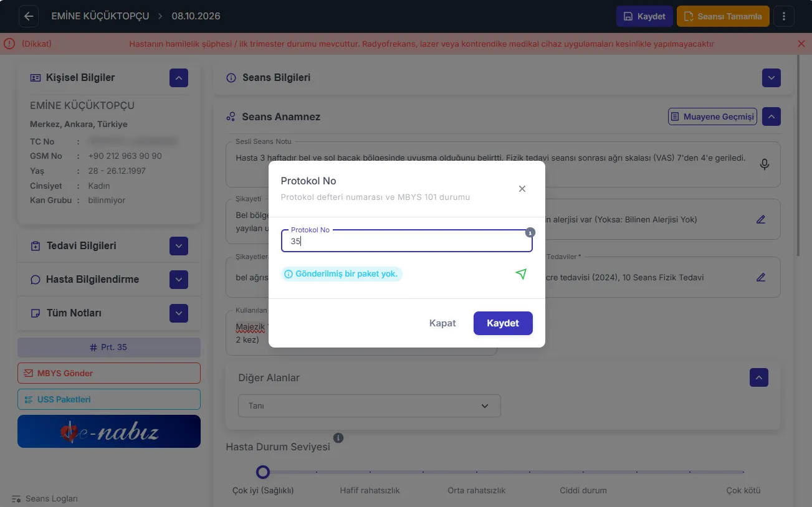Screen dimensions: 812x507
Task: Expand the Tüm Notları section
Action: click(179, 313)
